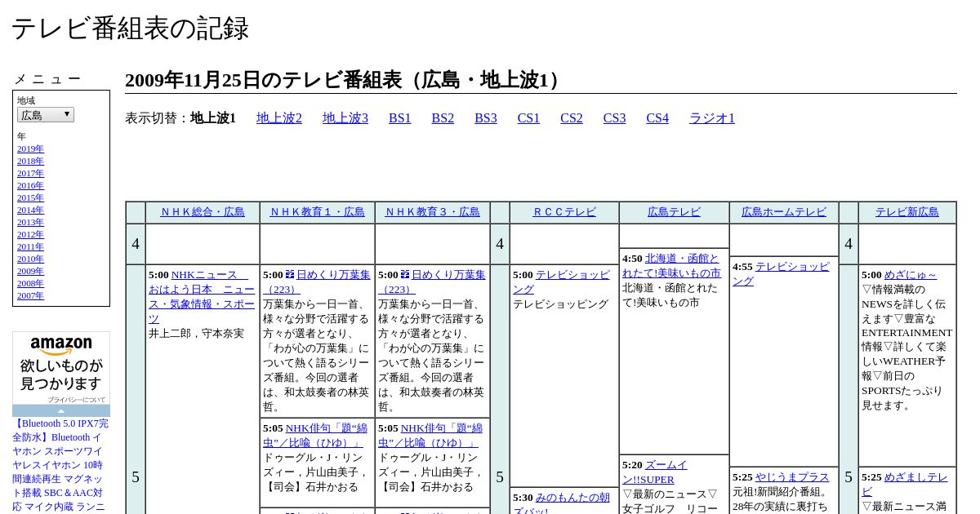This screenshot has height=514, width=980.
Task: Open the 2007年 archive link
Action: point(30,295)
